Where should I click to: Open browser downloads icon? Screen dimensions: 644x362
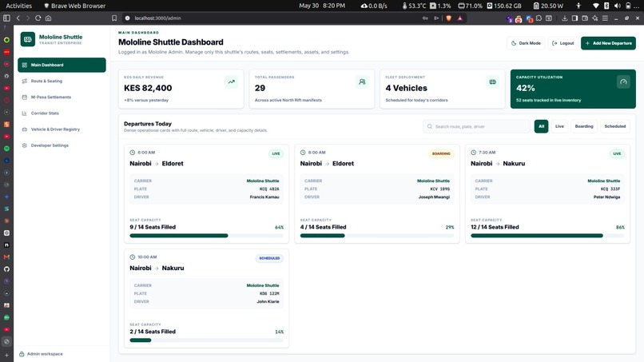coord(565,18)
